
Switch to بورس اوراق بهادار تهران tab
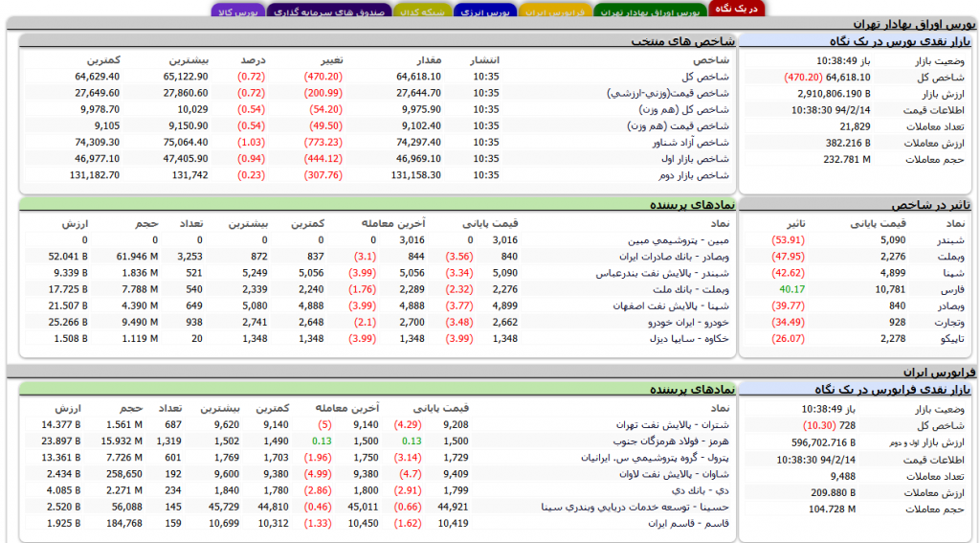(652, 12)
